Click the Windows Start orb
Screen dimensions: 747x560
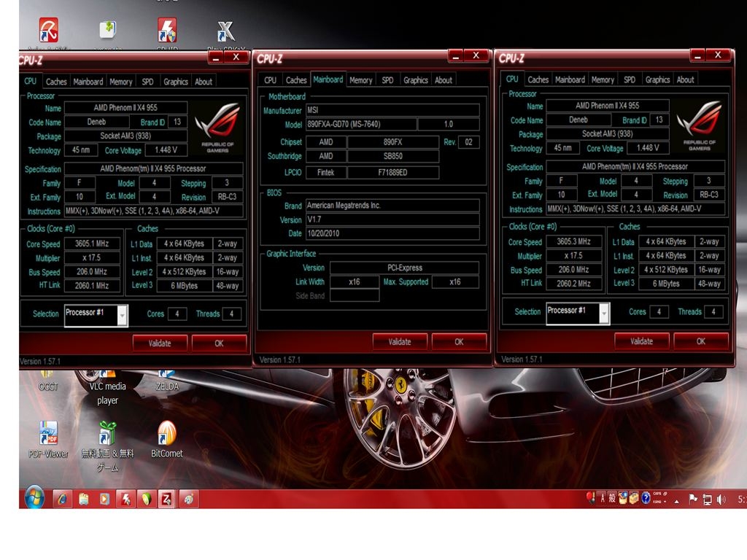pos(34,499)
